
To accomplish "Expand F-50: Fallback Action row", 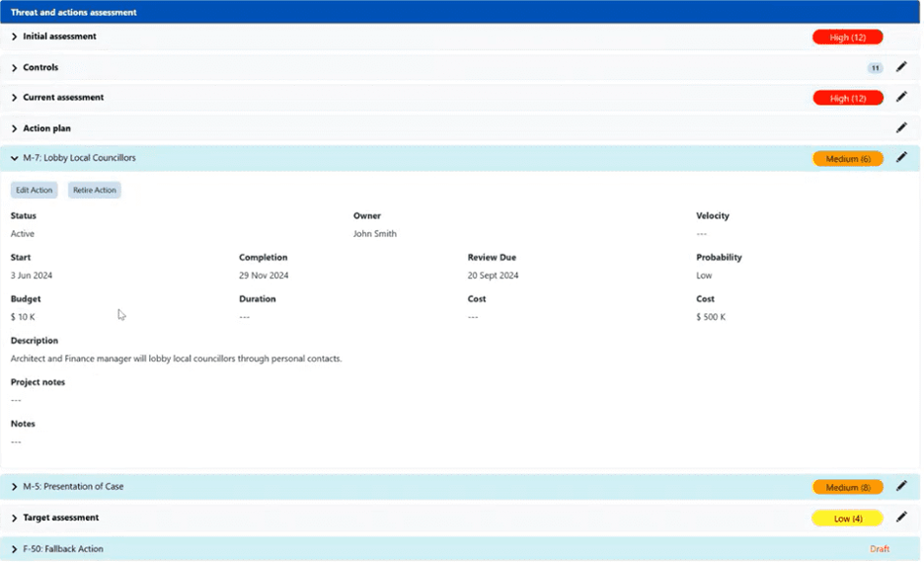I will (15, 549).
